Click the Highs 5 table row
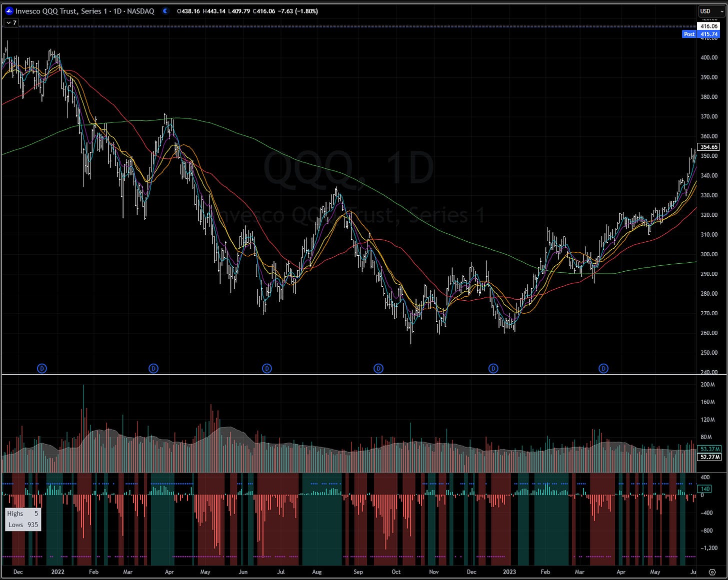The width and height of the screenshot is (728, 580). coord(22,514)
